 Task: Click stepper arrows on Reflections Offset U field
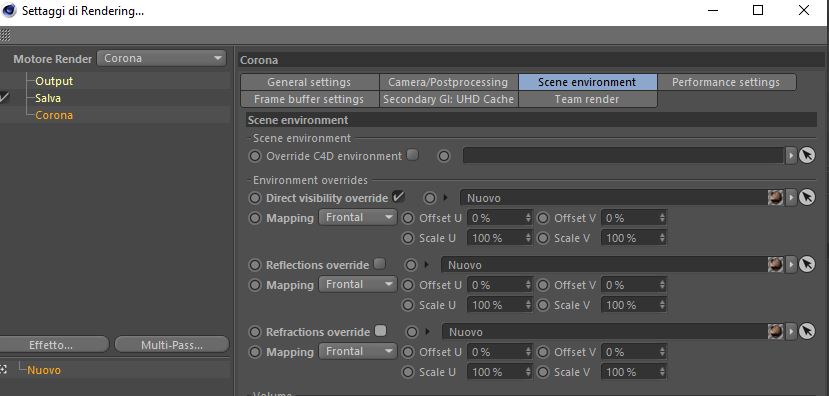(x=528, y=284)
